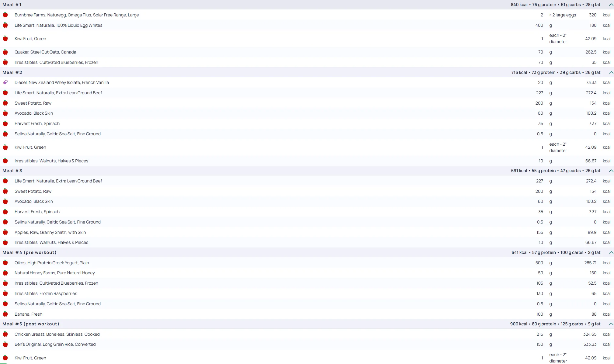The height and width of the screenshot is (364, 614).
Task: Click the apple icon beside Frozen Raspberries
Action: 5,293
